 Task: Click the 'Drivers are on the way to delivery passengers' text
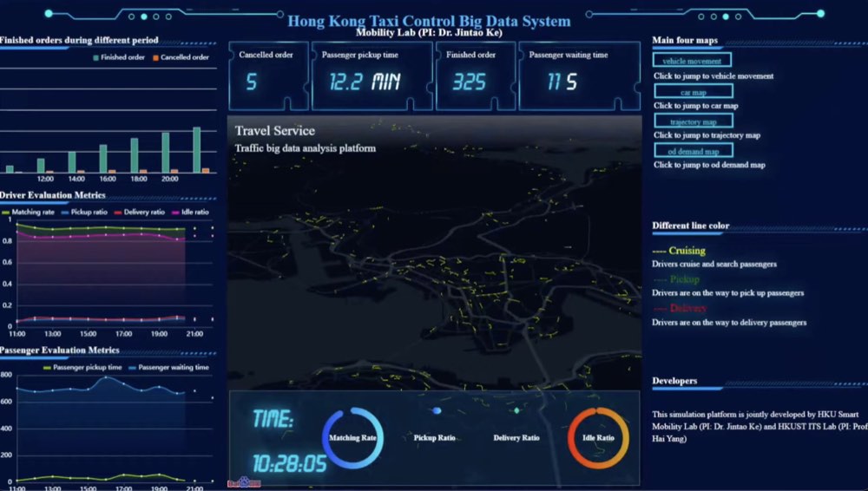pos(729,322)
